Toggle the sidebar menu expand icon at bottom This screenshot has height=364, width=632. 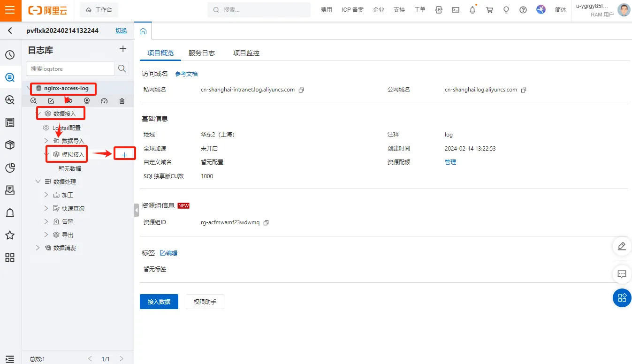(10, 359)
